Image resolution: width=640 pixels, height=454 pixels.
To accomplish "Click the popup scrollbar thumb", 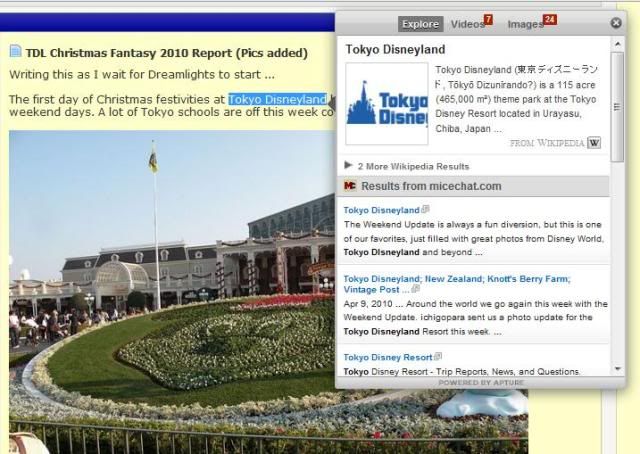I will click(x=618, y=107).
